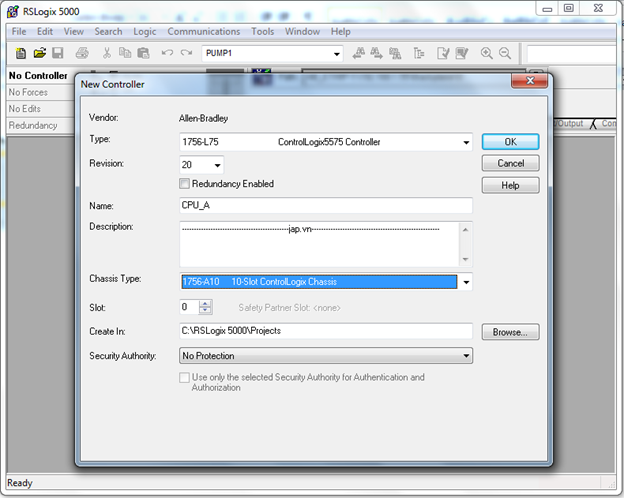Click the Undo arrow icon
Image resolution: width=624 pixels, height=498 pixels.
click(167, 53)
